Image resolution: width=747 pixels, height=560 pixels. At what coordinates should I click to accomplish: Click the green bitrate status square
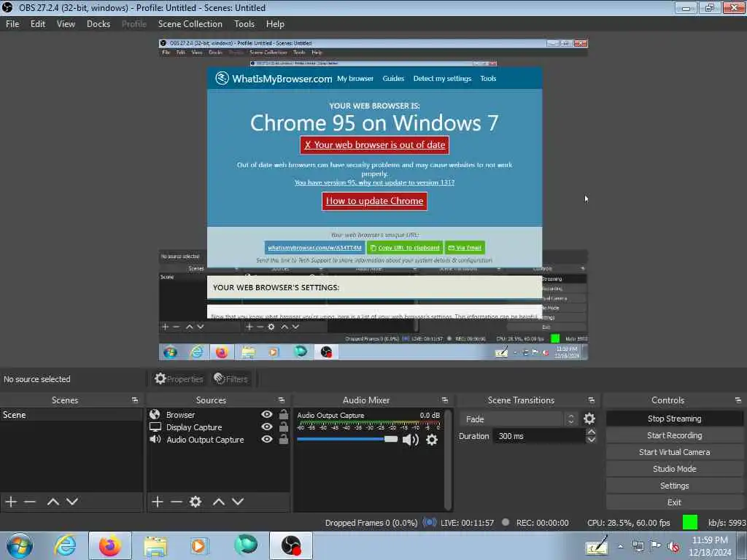pos(690,522)
